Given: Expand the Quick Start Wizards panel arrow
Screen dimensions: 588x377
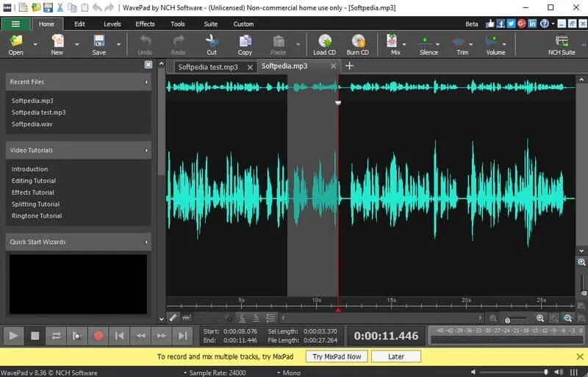Looking at the screenshot, I should pyautogui.click(x=146, y=242).
